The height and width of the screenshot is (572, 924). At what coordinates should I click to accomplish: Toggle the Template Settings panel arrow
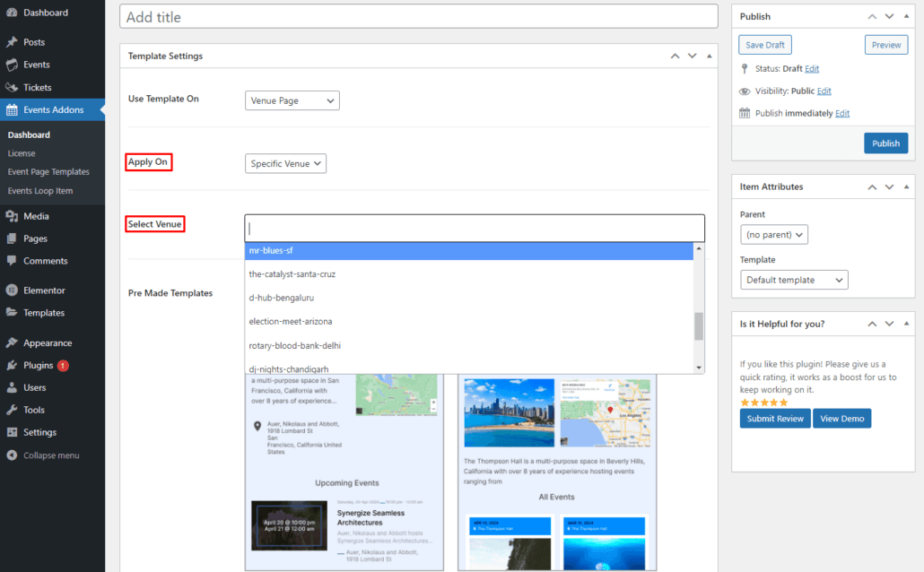point(710,56)
